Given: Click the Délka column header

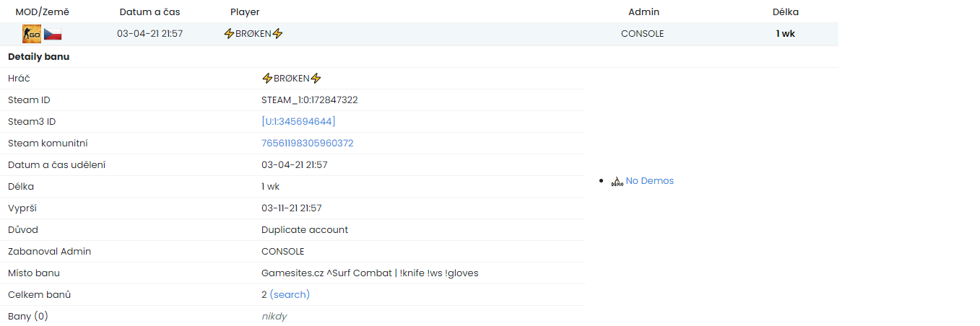Looking at the screenshot, I should (785, 12).
